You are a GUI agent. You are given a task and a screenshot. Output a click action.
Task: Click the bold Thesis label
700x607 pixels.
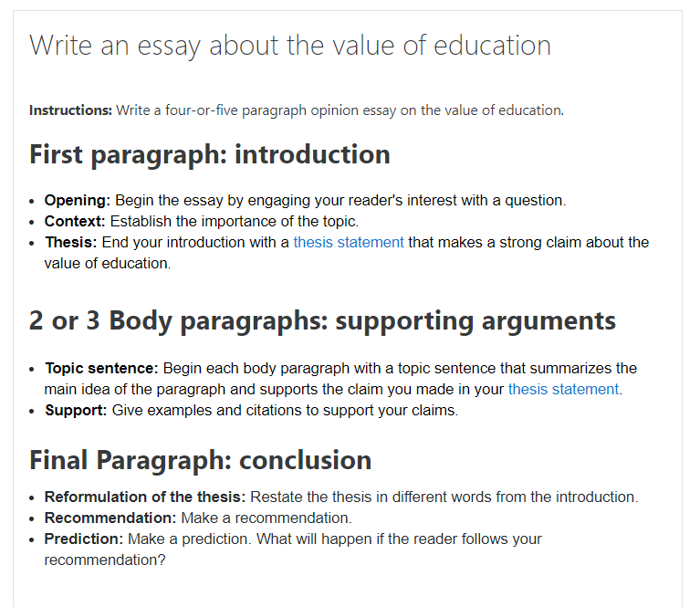(x=70, y=242)
